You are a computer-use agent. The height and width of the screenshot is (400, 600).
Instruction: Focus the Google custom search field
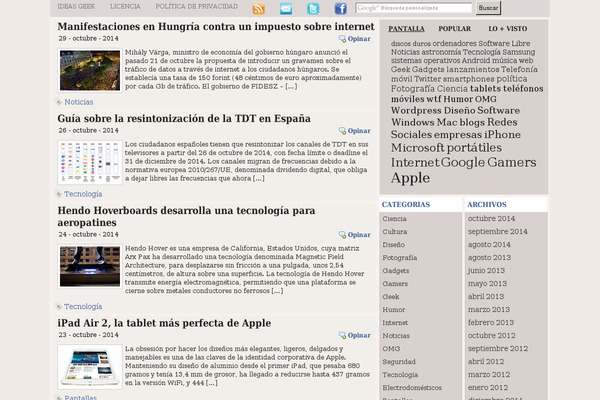point(414,8)
